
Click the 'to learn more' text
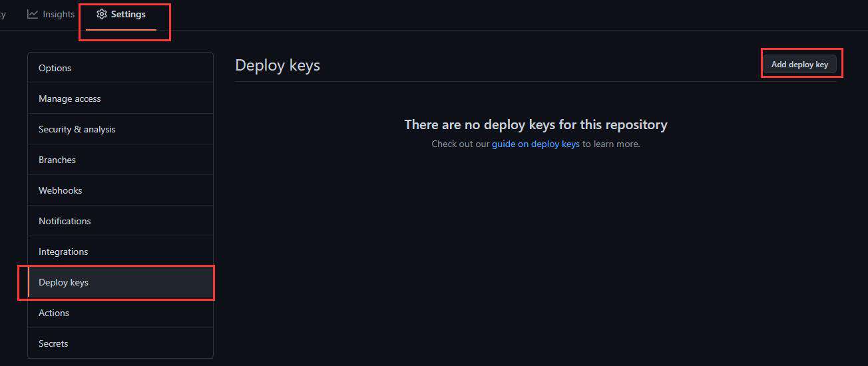611,144
